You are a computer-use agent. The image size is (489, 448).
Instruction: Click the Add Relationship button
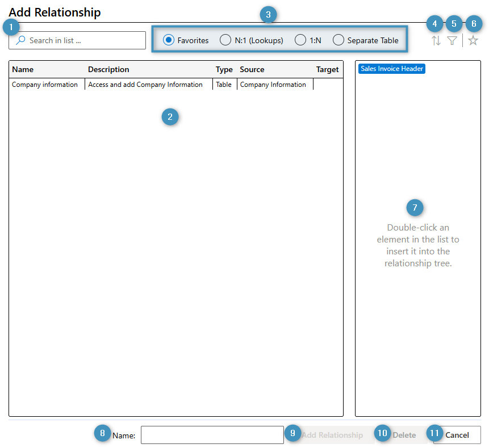pos(332,434)
